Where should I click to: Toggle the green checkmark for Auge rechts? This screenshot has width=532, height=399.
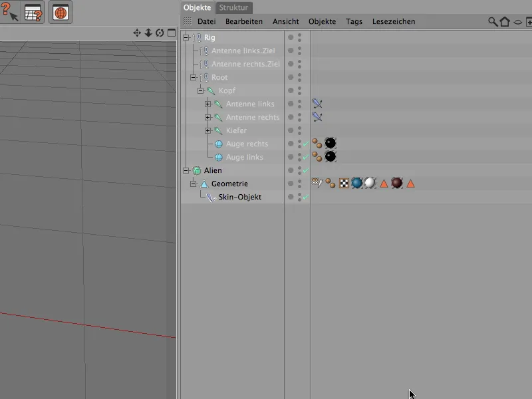click(x=306, y=144)
